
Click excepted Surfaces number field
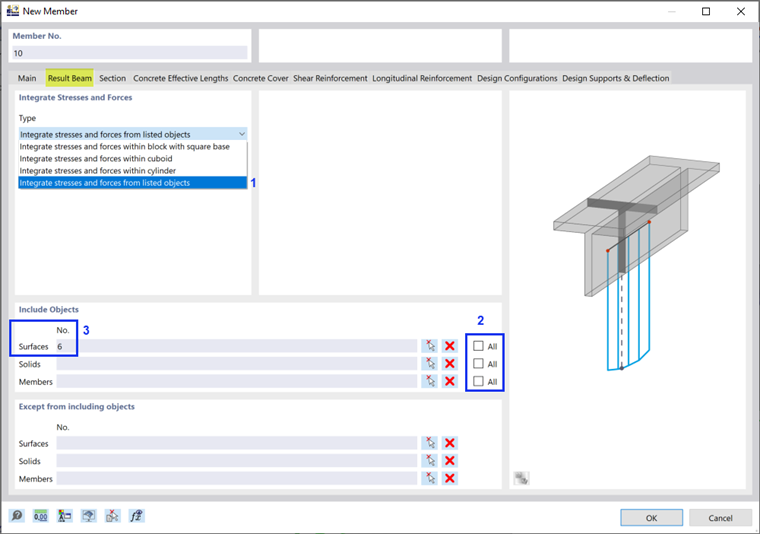click(237, 443)
